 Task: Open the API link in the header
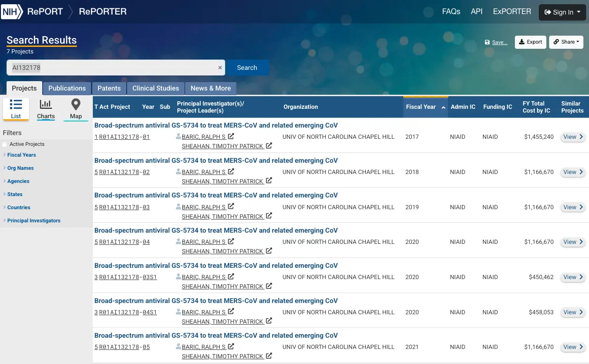point(476,12)
